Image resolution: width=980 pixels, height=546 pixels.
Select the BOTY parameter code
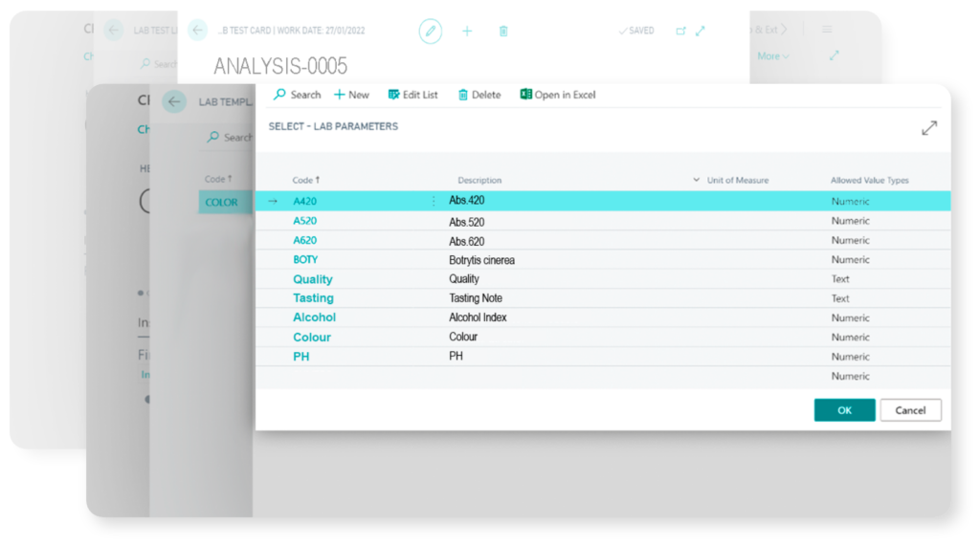click(x=305, y=260)
